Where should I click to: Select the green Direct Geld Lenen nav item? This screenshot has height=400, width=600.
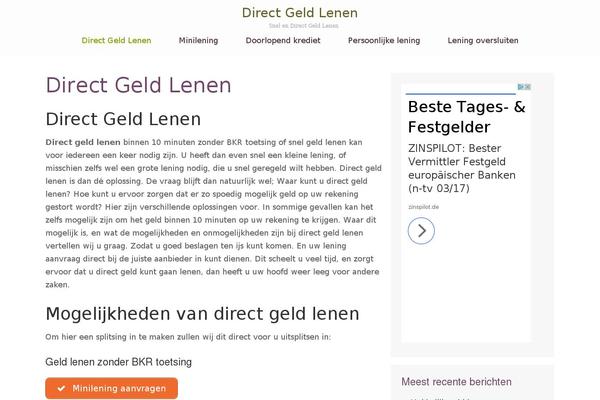click(x=116, y=41)
